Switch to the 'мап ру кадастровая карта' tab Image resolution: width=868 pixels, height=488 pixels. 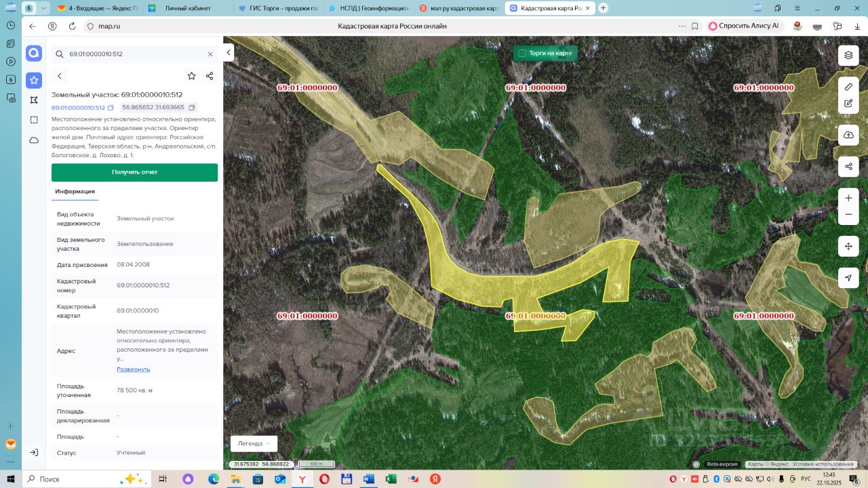click(458, 8)
